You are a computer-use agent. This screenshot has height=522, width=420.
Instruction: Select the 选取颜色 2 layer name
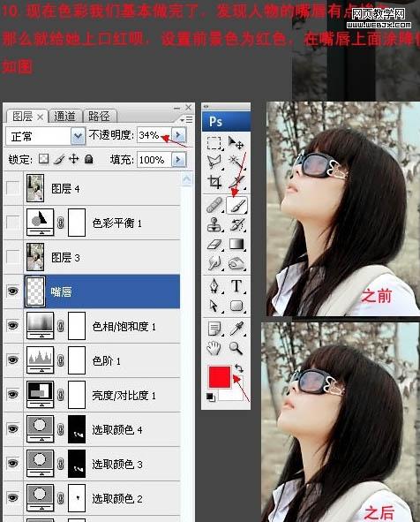pyautogui.click(x=117, y=498)
